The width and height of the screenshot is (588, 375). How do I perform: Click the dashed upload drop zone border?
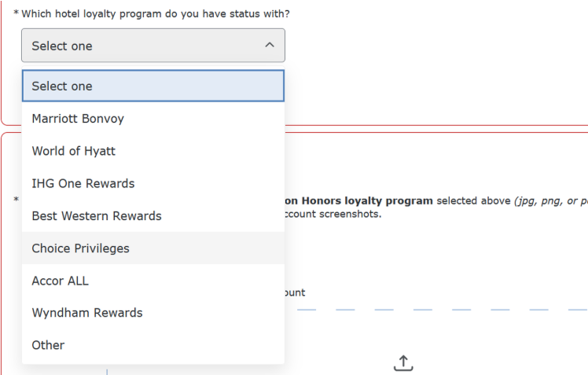(443, 310)
